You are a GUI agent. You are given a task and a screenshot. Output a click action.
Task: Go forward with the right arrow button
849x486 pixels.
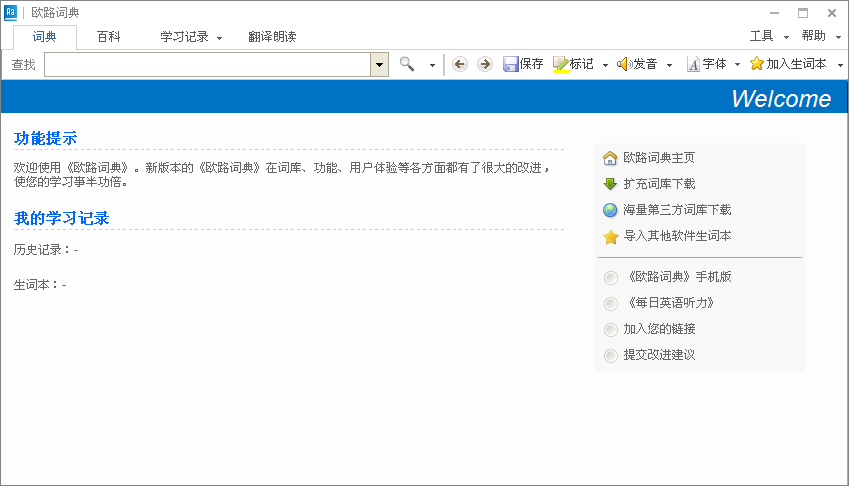click(x=485, y=64)
